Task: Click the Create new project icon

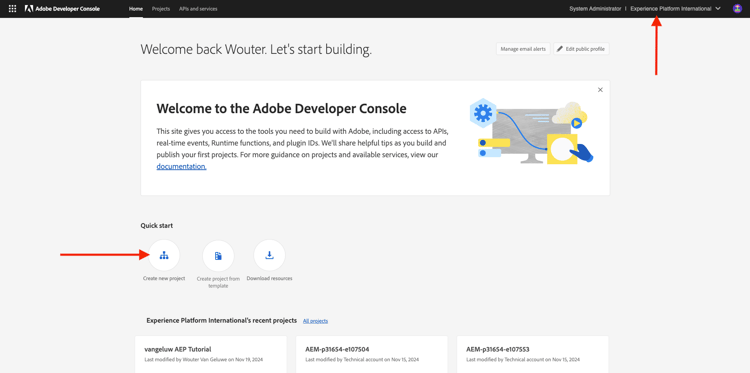Action: pyautogui.click(x=164, y=255)
